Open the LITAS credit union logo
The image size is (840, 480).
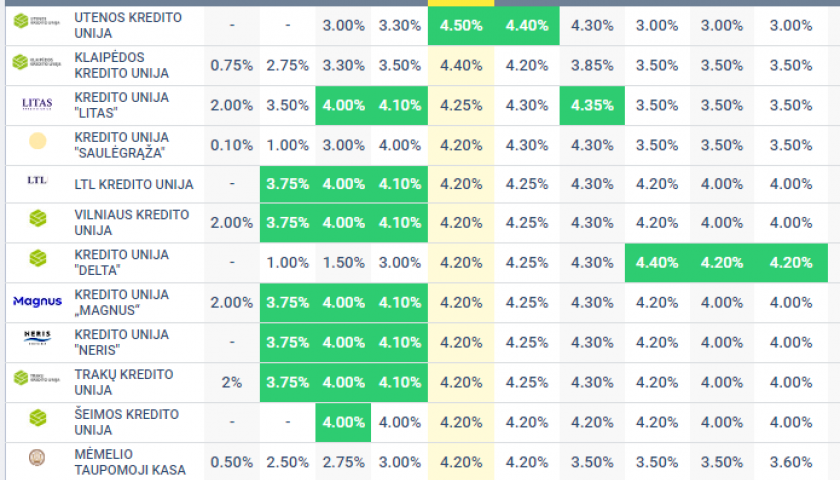pyautogui.click(x=37, y=103)
